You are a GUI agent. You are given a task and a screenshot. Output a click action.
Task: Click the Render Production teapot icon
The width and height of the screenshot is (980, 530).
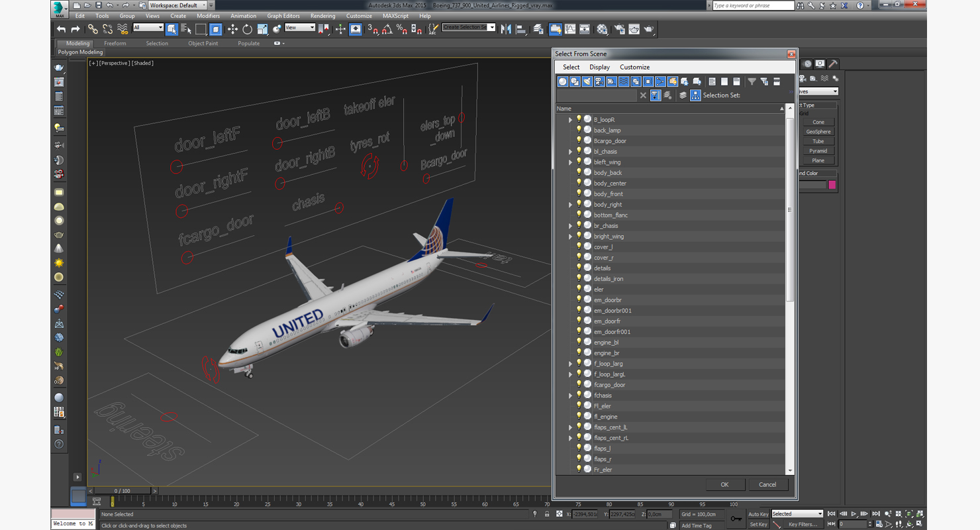[649, 29]
